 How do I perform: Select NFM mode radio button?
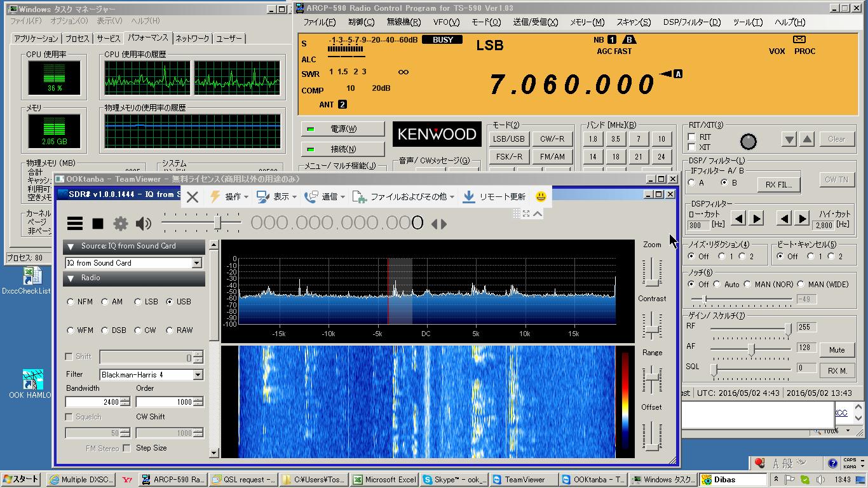(x=71, y=302)
